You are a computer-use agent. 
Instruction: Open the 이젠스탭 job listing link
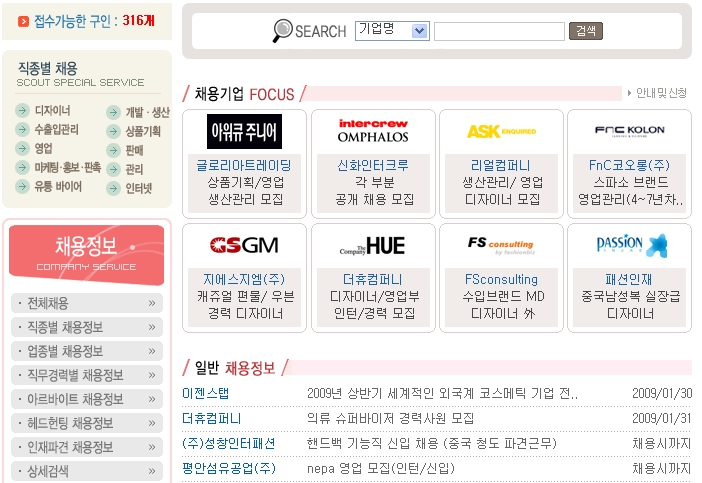click(205, 393)
